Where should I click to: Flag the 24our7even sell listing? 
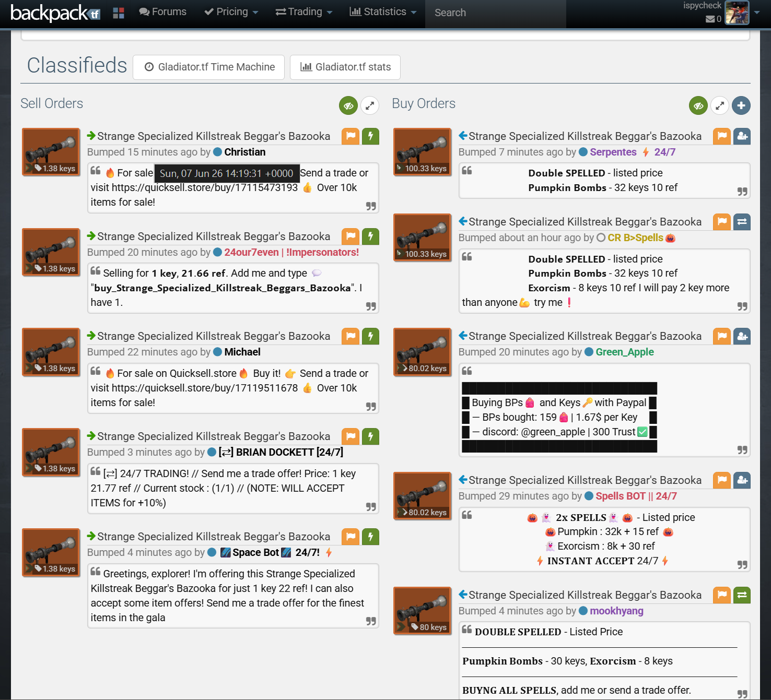pyautogui.click(x=351, y=236)
